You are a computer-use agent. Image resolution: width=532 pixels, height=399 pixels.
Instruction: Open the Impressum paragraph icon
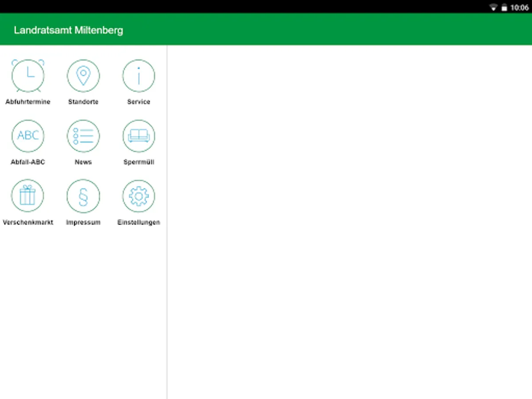click(83, 196)
